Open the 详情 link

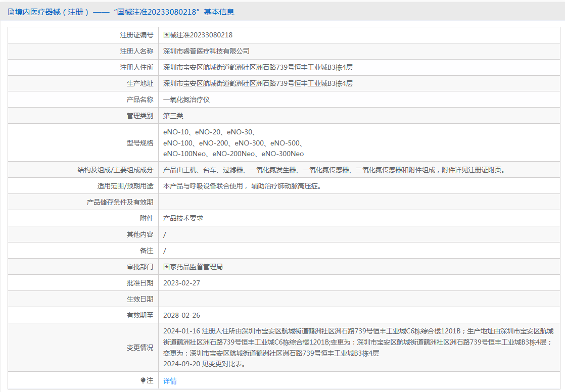(x=170, y=381)
